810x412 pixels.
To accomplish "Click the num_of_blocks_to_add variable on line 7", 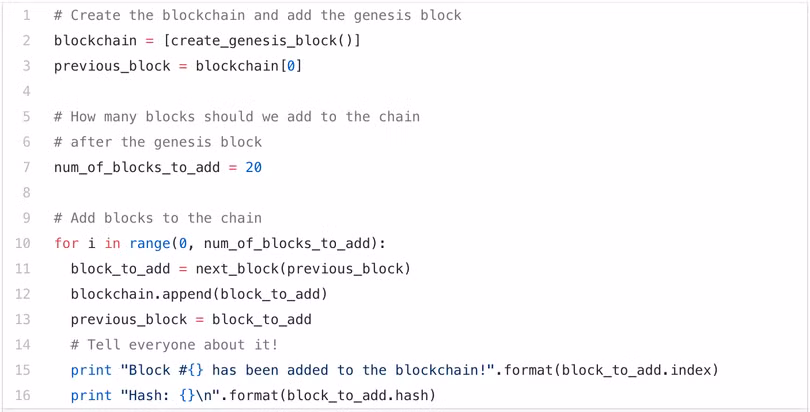I will tap(136, 167).
